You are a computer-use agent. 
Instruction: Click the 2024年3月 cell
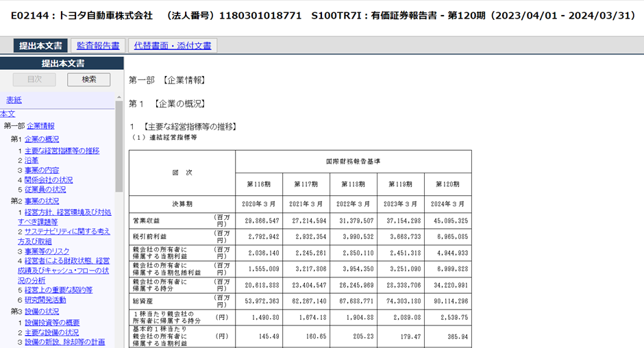(447, 203)
